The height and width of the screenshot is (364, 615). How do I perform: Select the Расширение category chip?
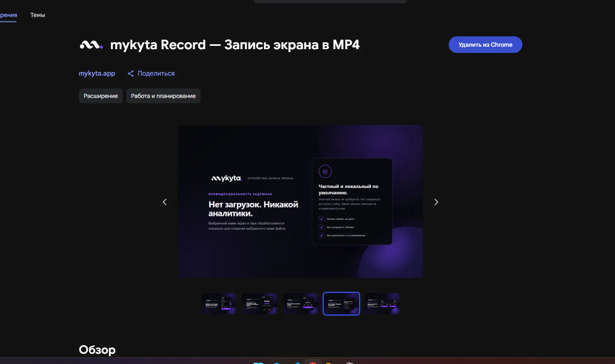click(101, 96)
